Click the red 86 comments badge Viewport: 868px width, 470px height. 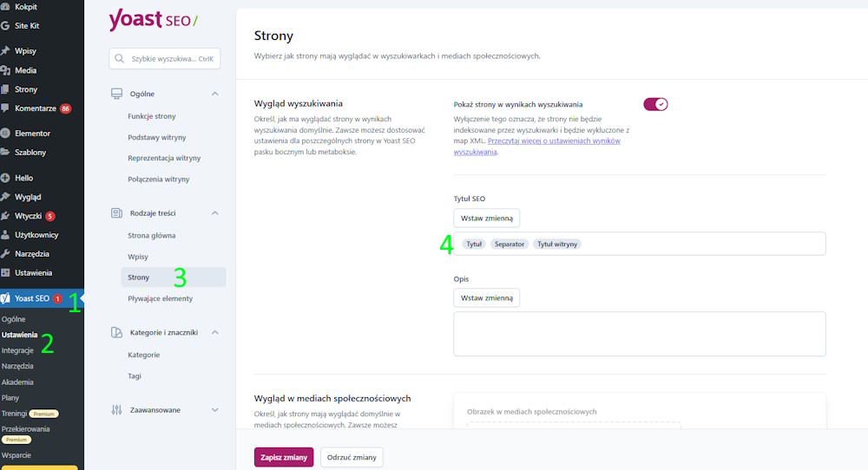tap(65, 108)
